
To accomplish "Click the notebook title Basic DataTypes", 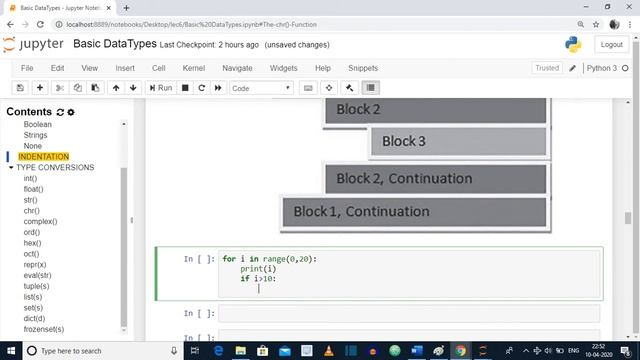I will tap(115, 44).
